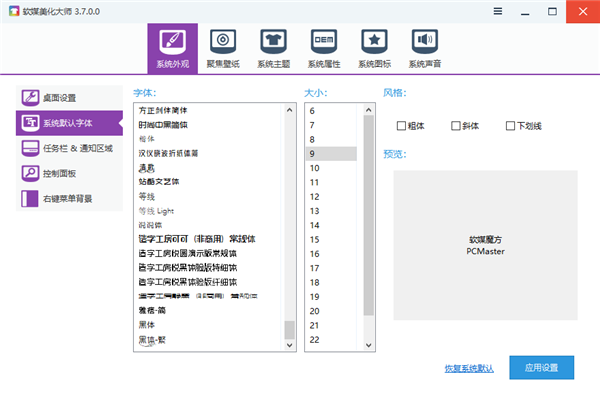This screenshot has width=600, height=395.
Task: Click 系统默认字体 sidebar icon
Action: [x=30, y=123]
